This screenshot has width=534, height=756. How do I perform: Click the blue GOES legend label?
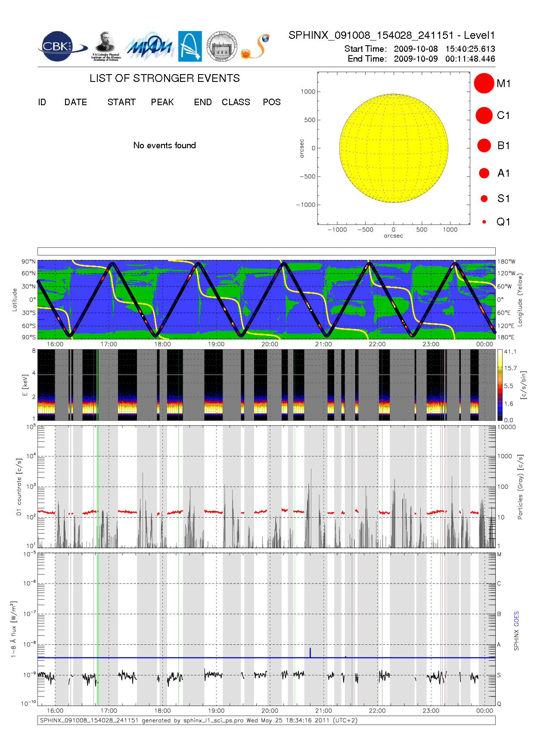tap(516, 619)
